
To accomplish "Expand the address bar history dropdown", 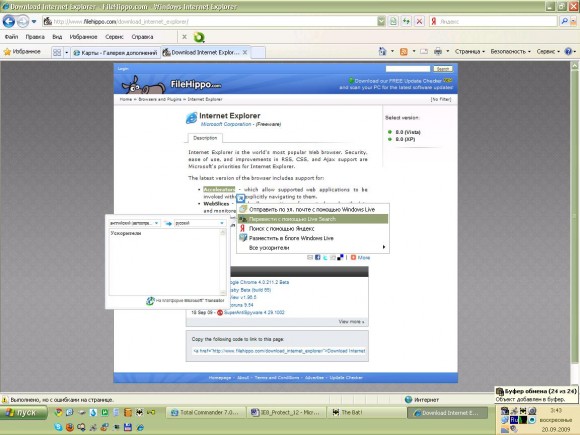I will click(x=381, y=21).
